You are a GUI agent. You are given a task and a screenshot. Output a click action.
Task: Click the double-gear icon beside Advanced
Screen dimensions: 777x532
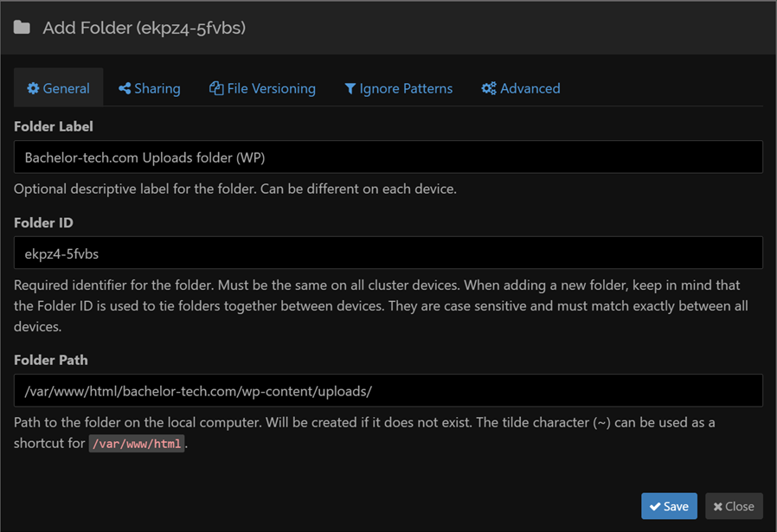(489, 88)
